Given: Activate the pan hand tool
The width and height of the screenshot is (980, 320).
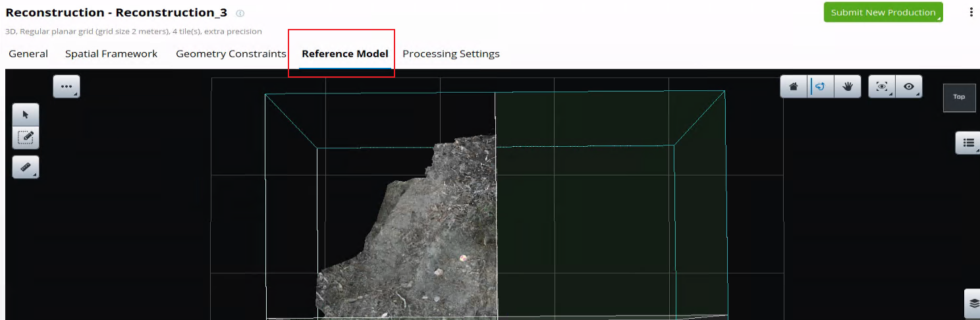Looking at the screenshot, I should pos(847,87).
